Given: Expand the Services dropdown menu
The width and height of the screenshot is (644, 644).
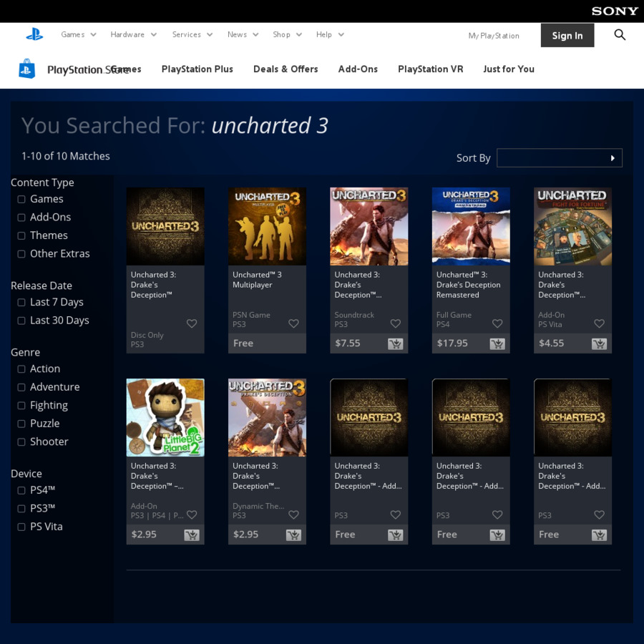Looking at the screenshot, I should point(192,34).
